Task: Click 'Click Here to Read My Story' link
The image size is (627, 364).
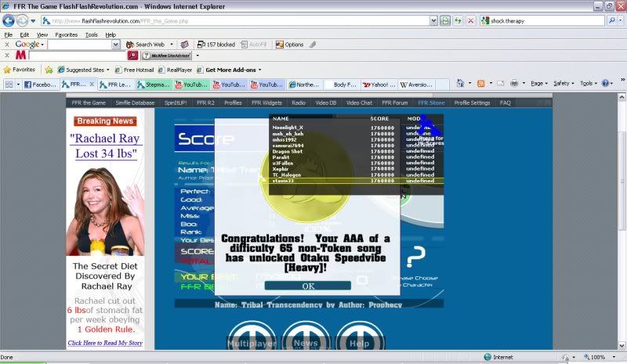Action: pos(105,342)
